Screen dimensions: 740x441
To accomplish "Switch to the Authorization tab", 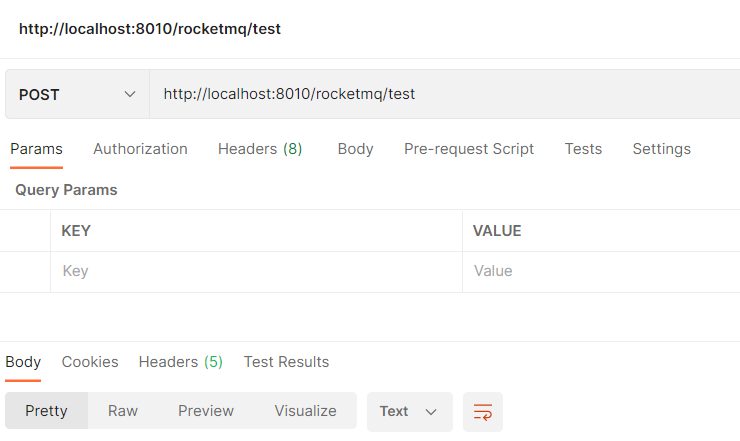I will click(x=140, y=149).
